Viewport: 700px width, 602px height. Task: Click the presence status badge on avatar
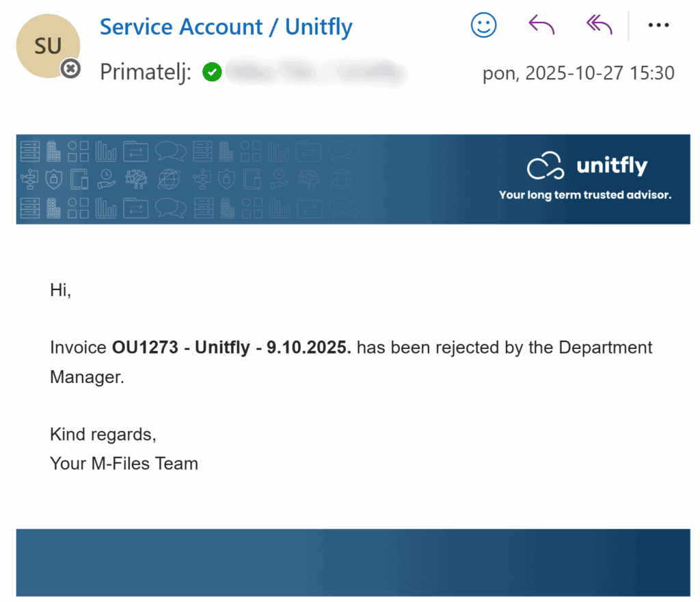click(70, 68)
